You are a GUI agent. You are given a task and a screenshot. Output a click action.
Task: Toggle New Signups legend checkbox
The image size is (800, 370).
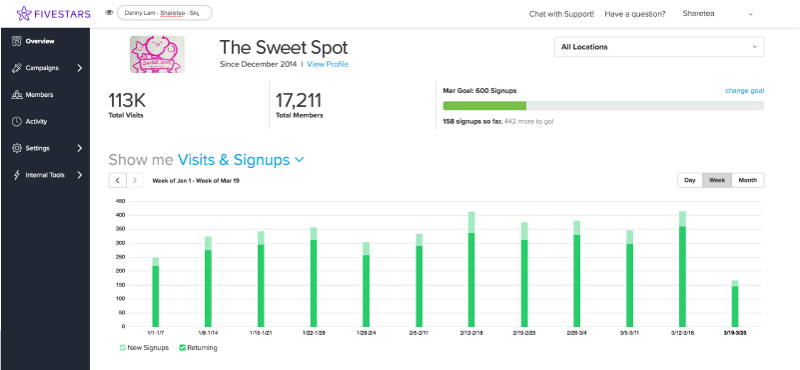(x=122, y=348)
